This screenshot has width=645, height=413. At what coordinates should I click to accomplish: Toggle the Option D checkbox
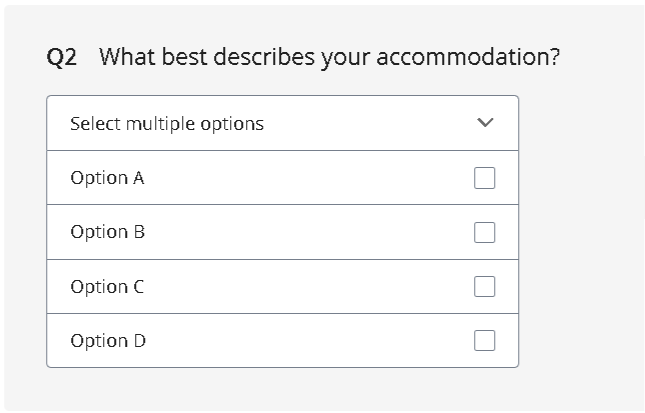click(484, 340)
